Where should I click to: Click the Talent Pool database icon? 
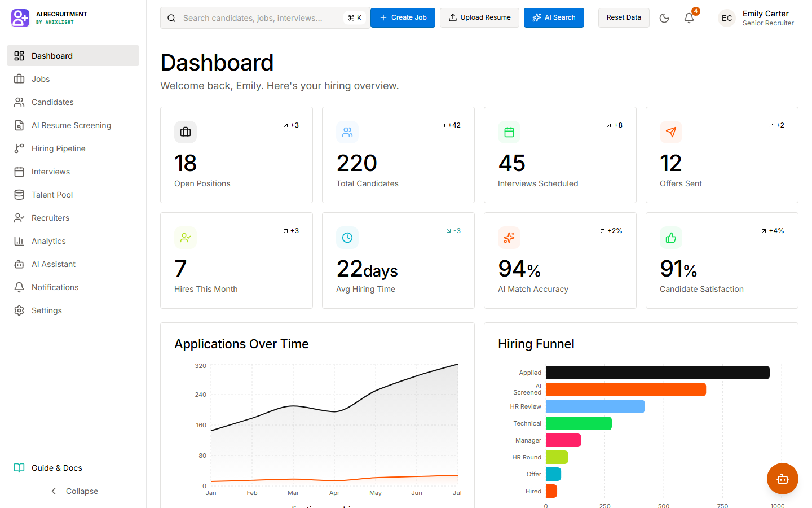[x=19, y=195]
